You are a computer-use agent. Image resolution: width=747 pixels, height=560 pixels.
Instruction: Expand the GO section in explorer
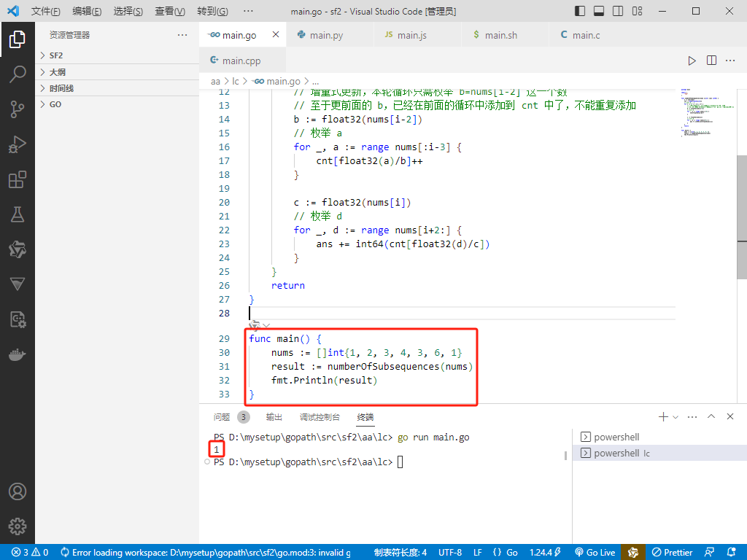click(x=117, y=104)
